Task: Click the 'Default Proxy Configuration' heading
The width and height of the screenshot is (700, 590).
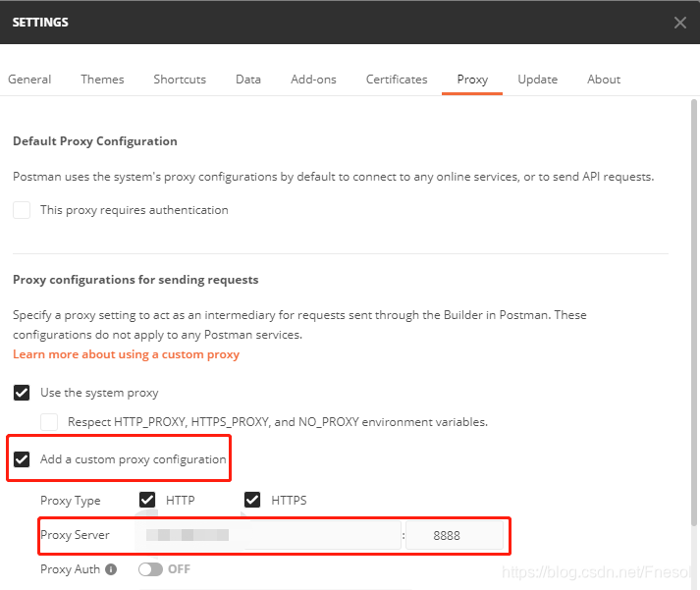Action: [95, 141]
